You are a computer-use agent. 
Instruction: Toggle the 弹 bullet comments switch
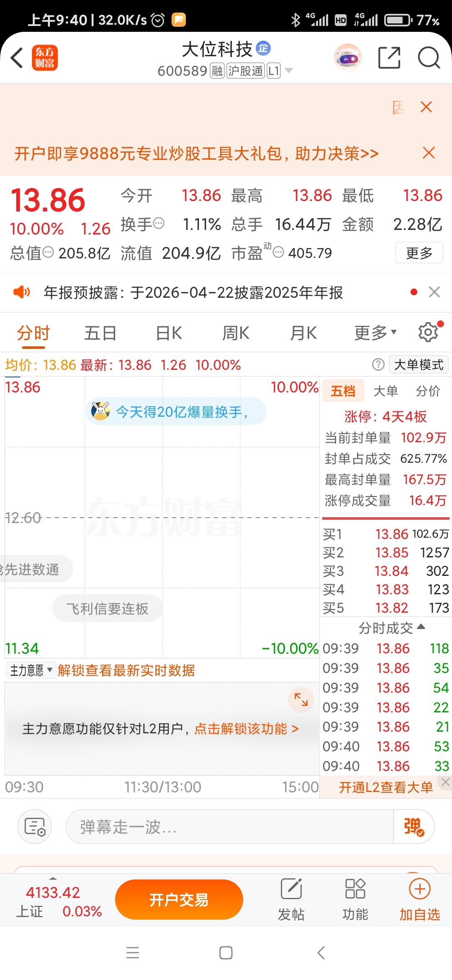point(414,826)
